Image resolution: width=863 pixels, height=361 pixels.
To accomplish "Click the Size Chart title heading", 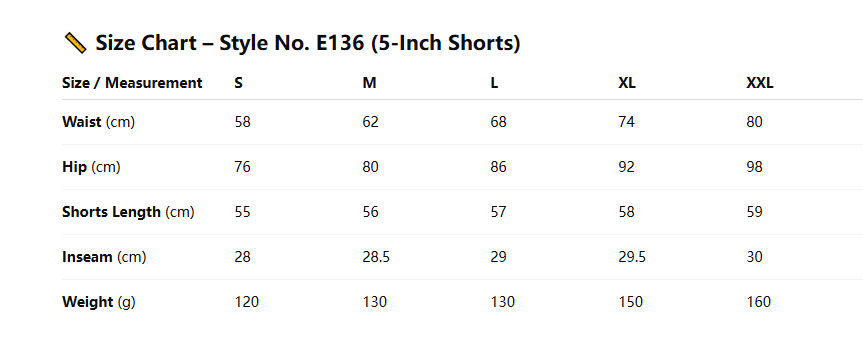I will tap(292, 43).
